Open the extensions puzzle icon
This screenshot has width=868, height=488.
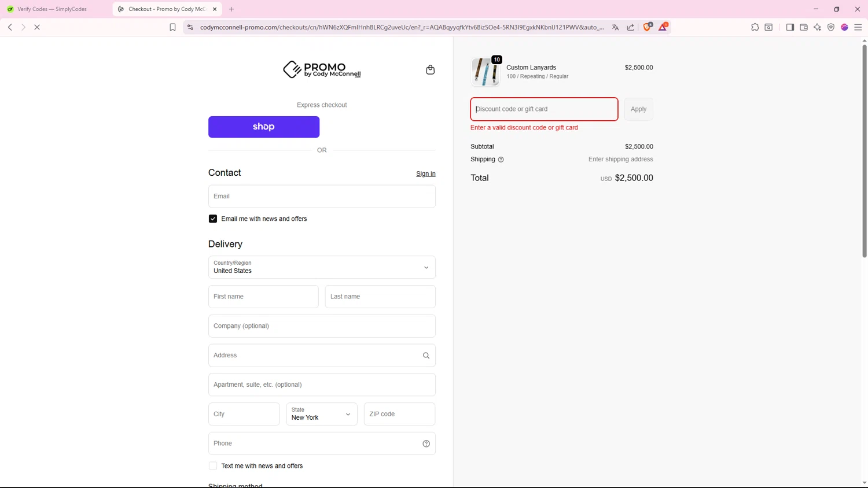pyautogui.click(x=755, y=27)
